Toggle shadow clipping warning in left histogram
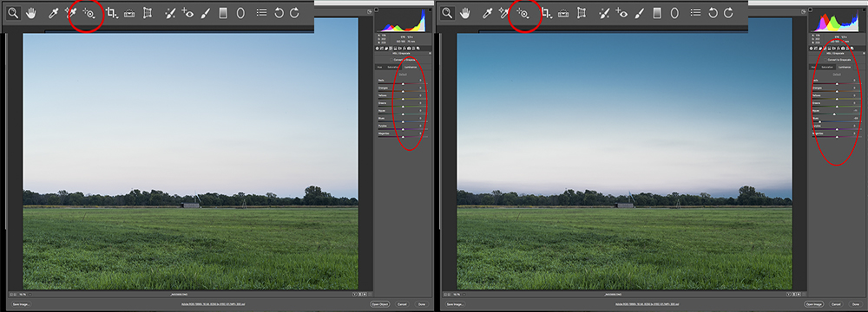This screenshot has width=868, height=312. 377,10
